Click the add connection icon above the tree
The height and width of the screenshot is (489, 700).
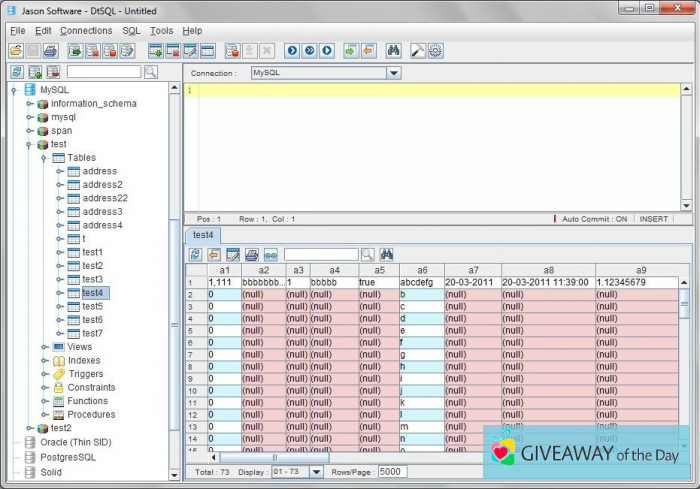(35, 72)
